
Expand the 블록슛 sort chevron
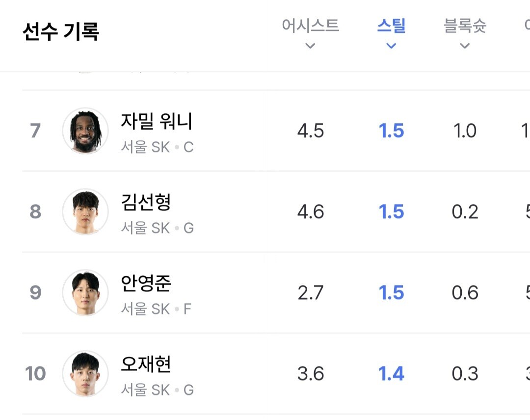click(x=465, y=46)
